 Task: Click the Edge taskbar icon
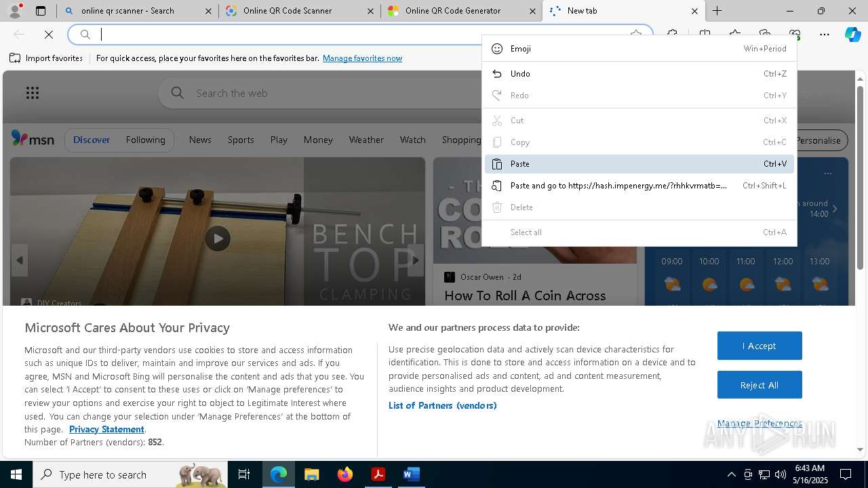point(279,474)
